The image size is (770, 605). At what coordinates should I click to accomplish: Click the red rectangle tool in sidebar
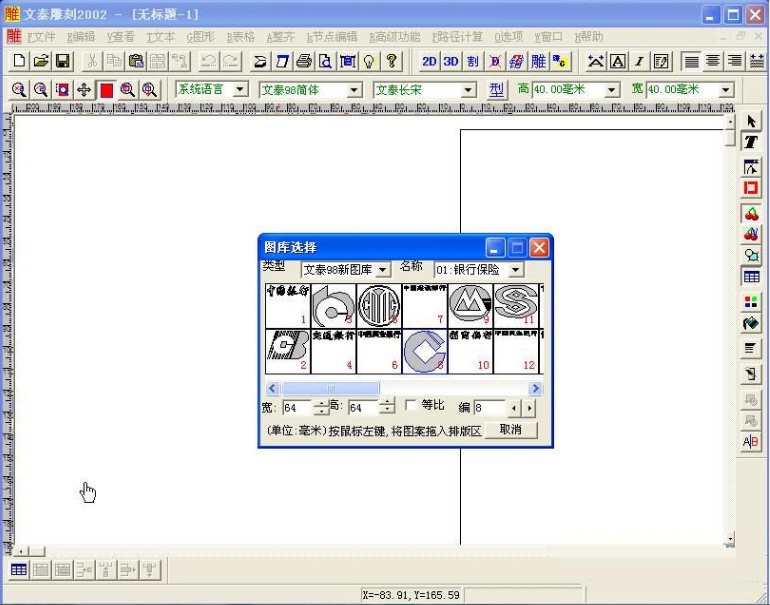point(751,188)
